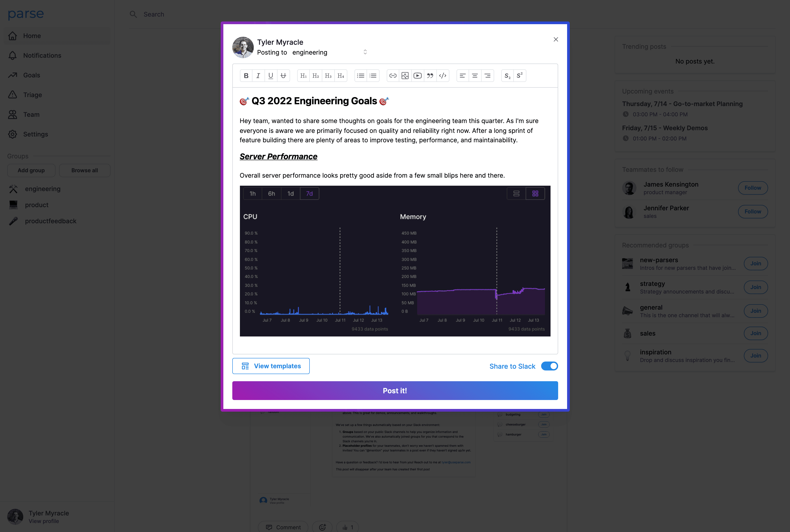This screenshot has height=532, width=790.
Task: Add a code block from the toolbar
Action: pyautogui.click(x=442, y=76)
